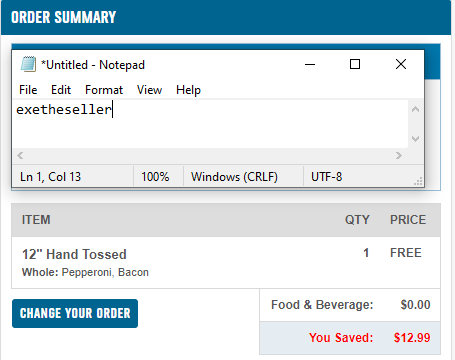The image size is (455, 360).
Task: Click the Ln 1, Col 13 status field
Action: (x=51, y=177)
